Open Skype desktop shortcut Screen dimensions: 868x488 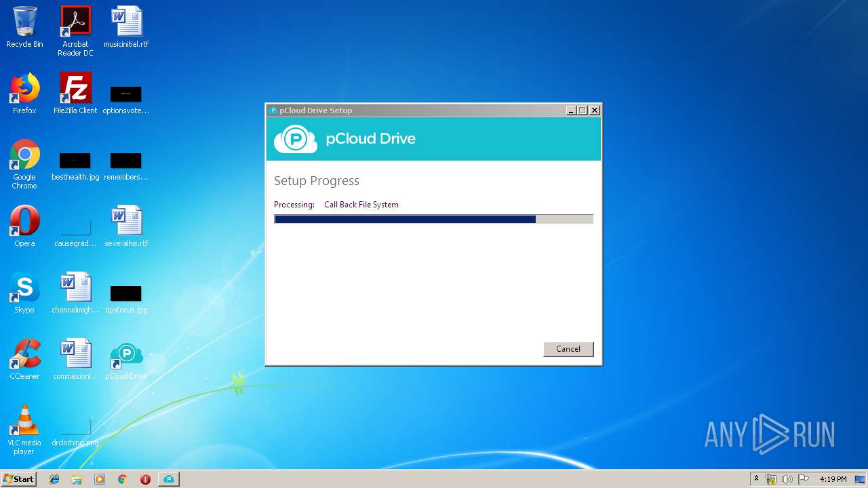(x=24, y=293)
